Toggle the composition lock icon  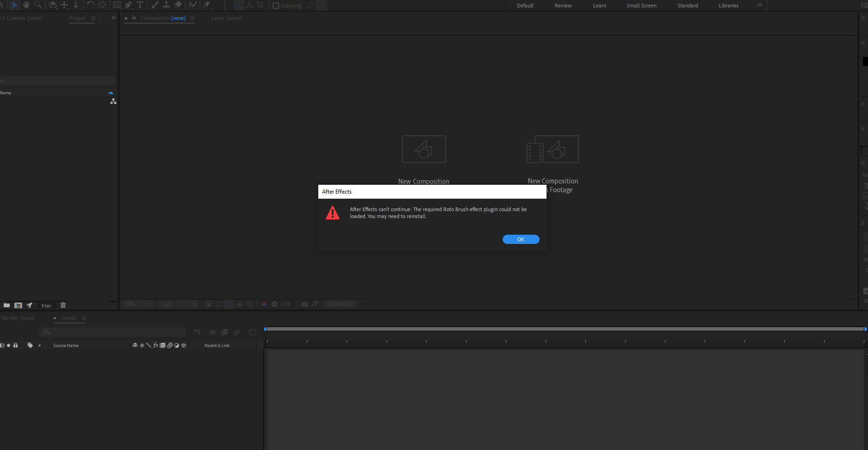pos(134,18)
